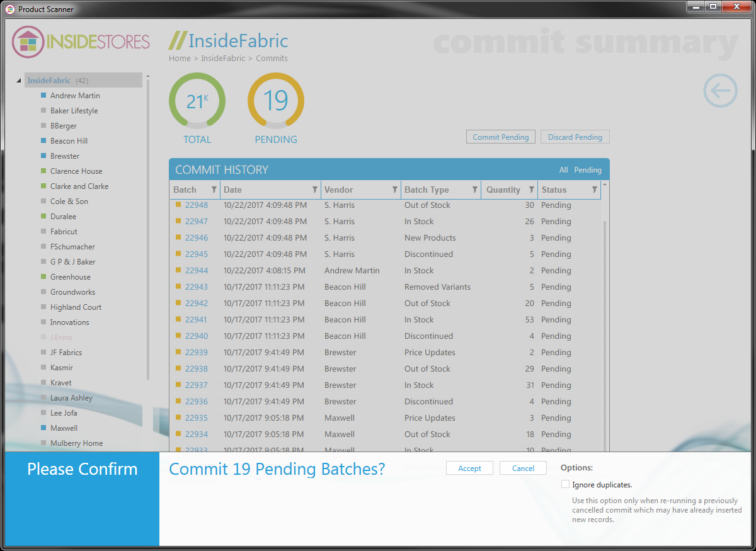756x551 pixels.
Task: Open batch 22948 link
Action: (197, 205)
